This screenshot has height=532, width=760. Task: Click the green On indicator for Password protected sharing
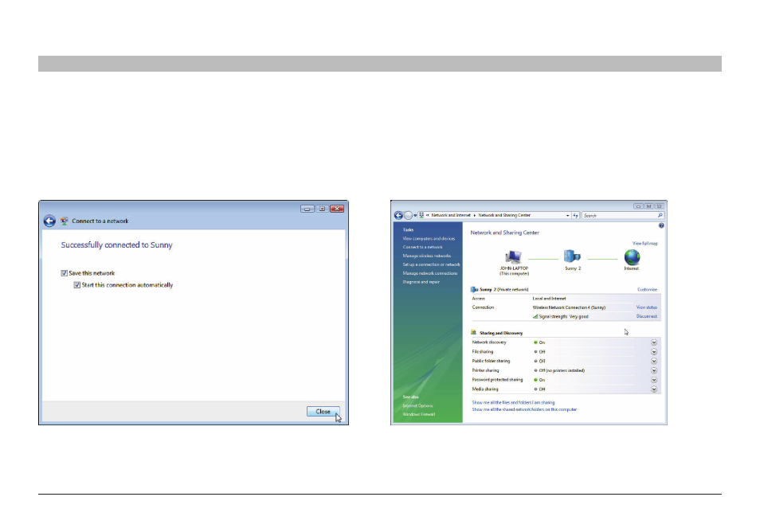pyautogui.click(x=535, y=380)
